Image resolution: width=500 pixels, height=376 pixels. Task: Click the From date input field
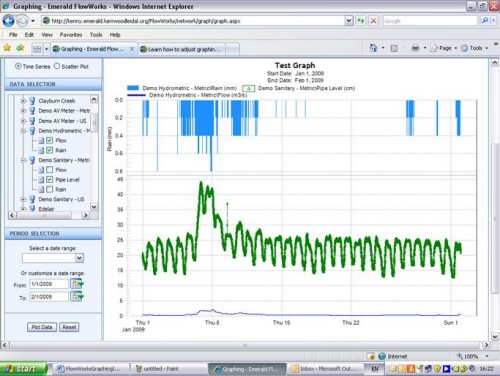point(49,284)
